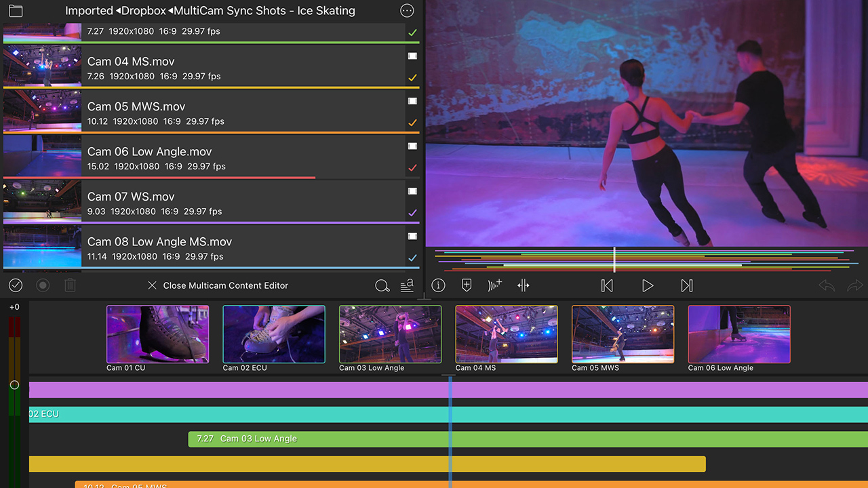
Task: Switch to Cam 06 Low Angle angle thumbnail
Action: 739,334
